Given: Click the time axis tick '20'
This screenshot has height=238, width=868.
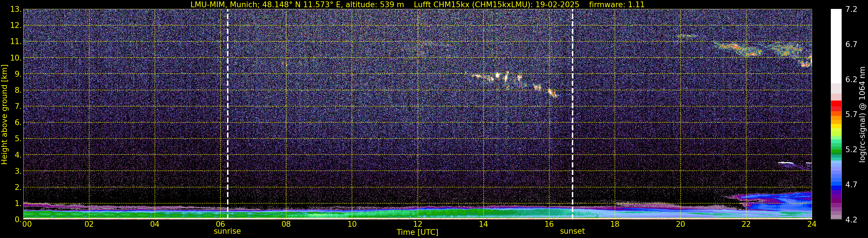Looking at the screenshot, I should 680,224.
